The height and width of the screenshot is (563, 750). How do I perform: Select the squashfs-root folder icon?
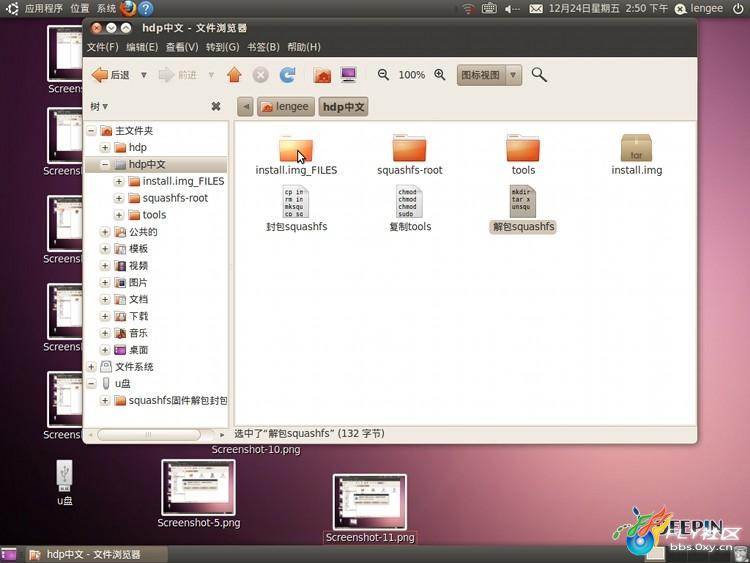pos(409,148)
